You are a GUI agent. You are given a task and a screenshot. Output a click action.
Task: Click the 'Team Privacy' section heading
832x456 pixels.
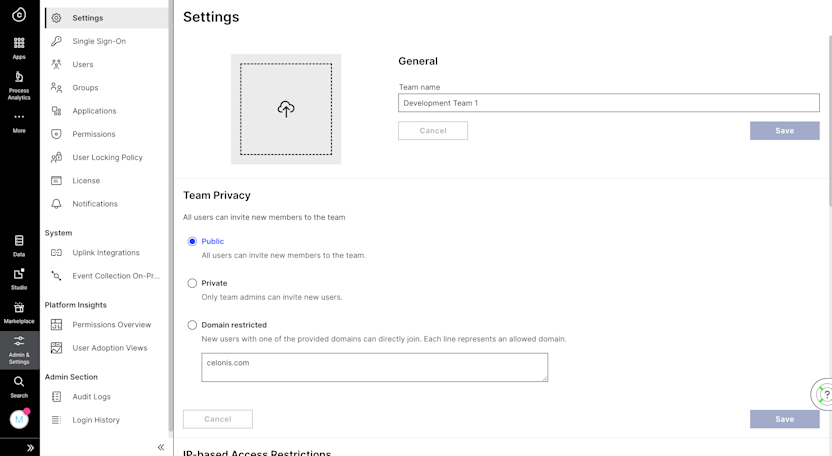tap(216, 195)
